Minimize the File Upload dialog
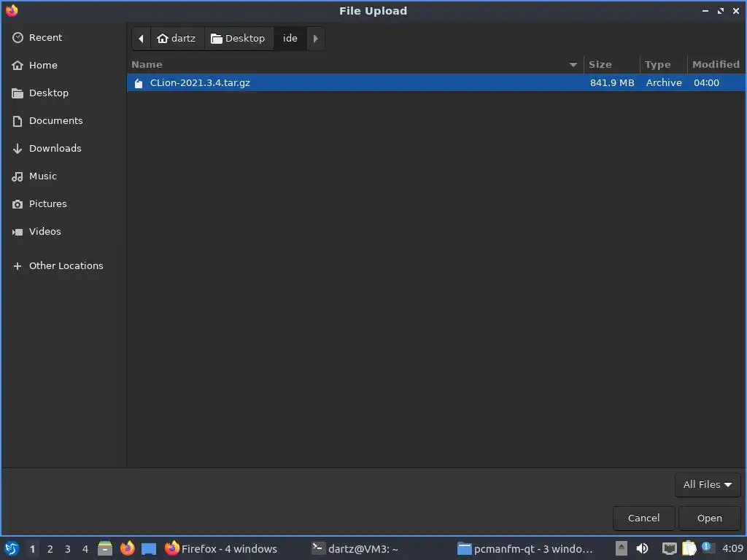This screenshot has height=560, width=747. click(x=705, y=11)
